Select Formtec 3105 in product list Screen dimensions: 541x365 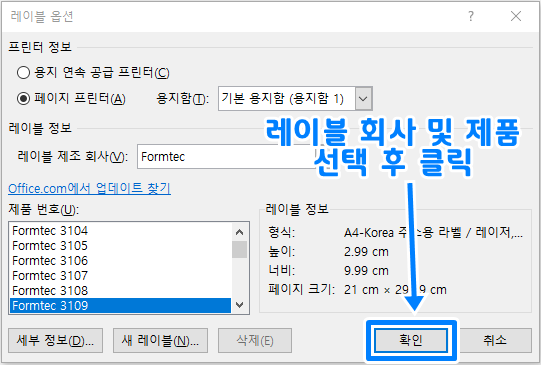click(x=120, y=246)
